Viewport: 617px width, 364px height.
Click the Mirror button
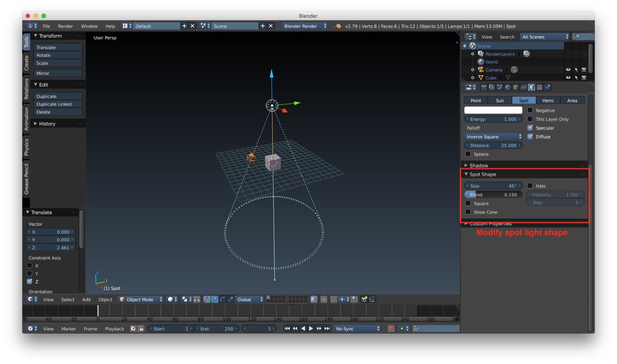pos(58,73)
